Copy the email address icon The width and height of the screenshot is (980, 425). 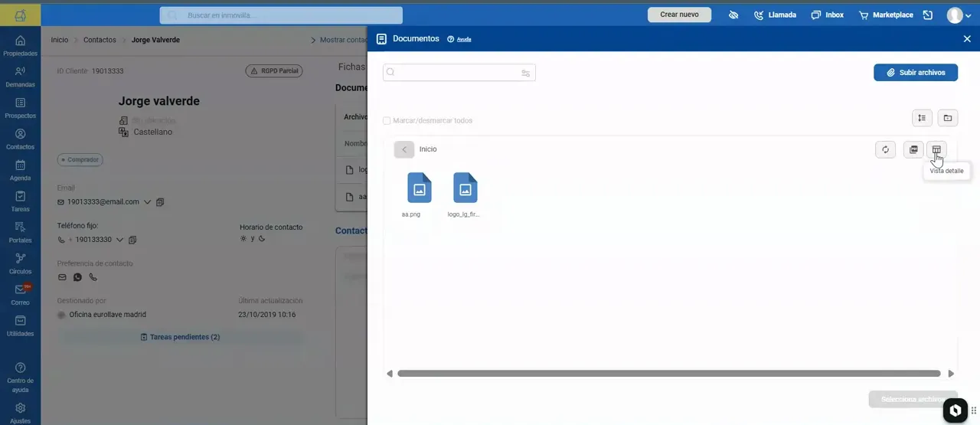160,202
